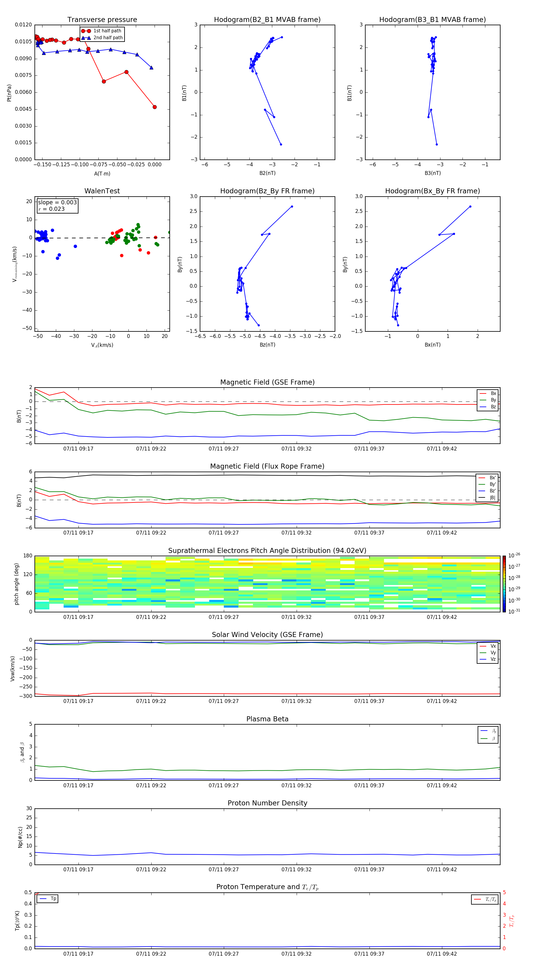Click the 'Proton Temperature and Te/Tp' title
535x980 pixels.
tap(267, 887)
